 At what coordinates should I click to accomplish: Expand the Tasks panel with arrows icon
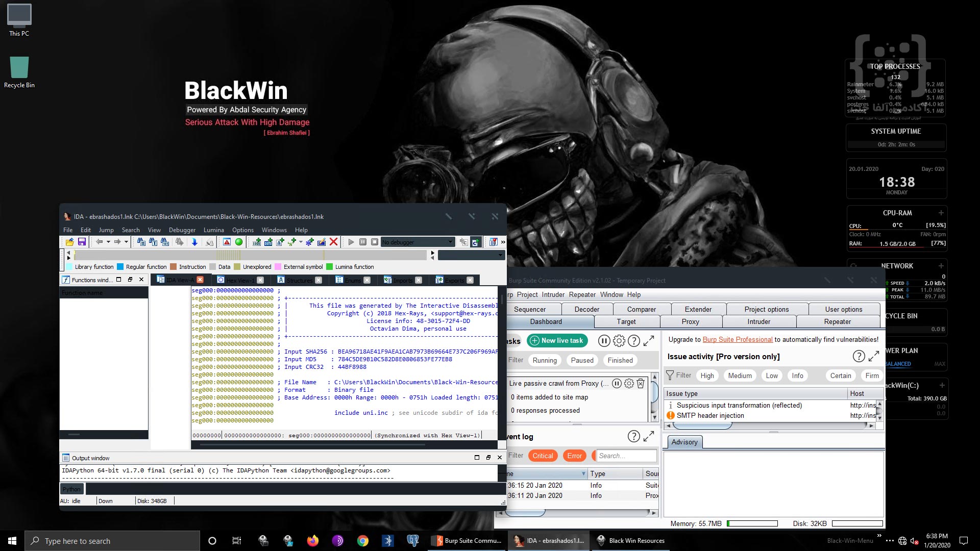coord(649,341)
